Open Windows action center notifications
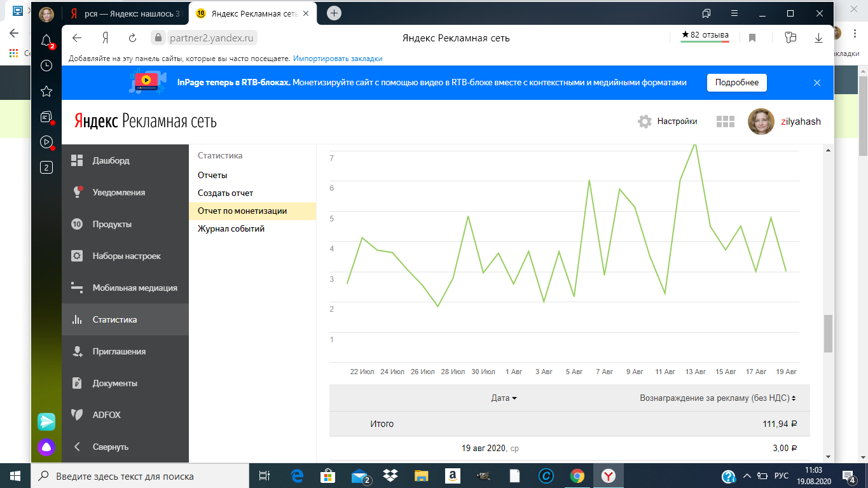 (849, 476)
